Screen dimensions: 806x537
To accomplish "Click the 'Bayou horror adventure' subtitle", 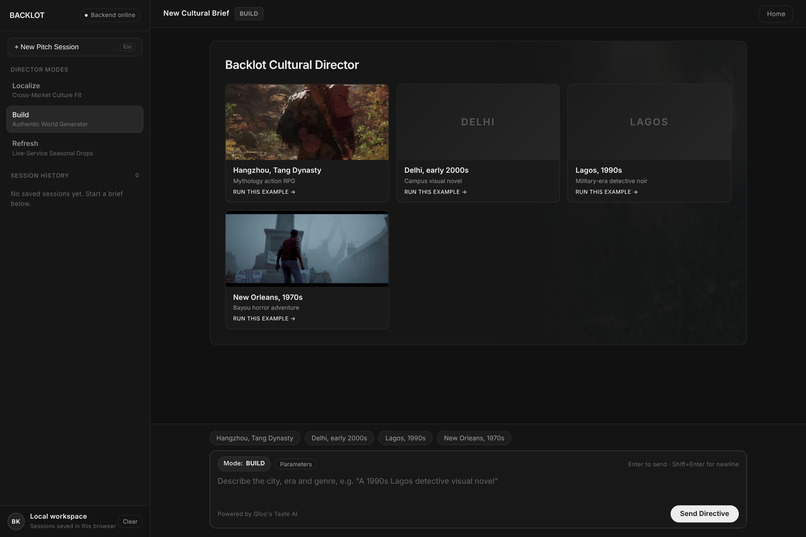I will [266, 308].
